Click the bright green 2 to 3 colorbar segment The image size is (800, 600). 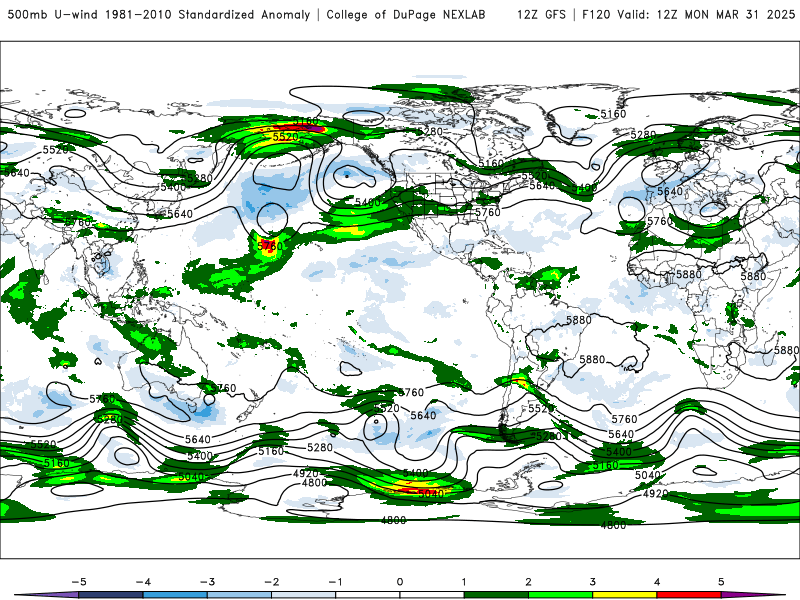pyautogui.click(x=560, y=595)
